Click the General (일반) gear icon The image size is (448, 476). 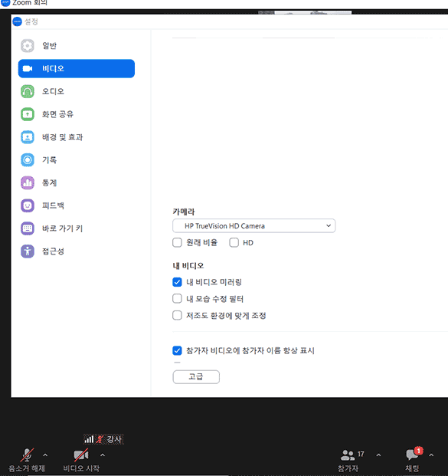click(x=28, y=46)
